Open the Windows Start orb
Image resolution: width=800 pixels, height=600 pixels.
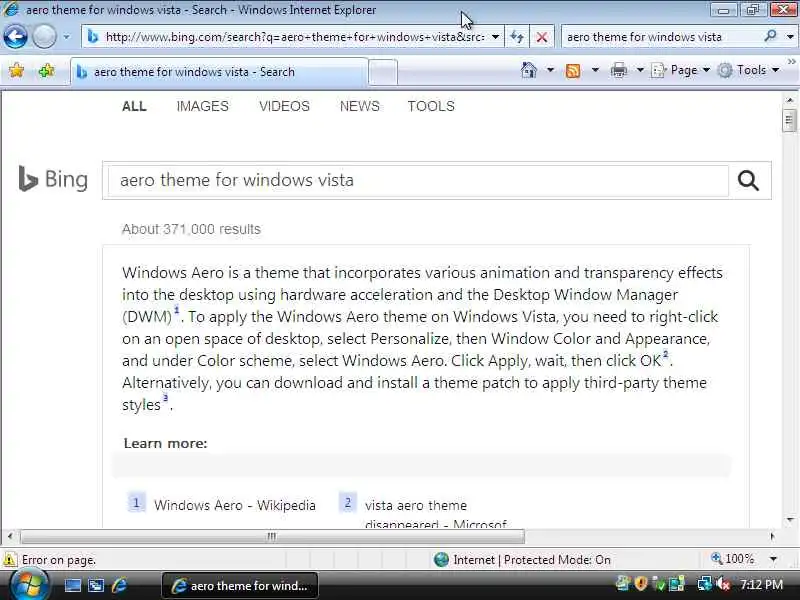[x=29, y=585]
